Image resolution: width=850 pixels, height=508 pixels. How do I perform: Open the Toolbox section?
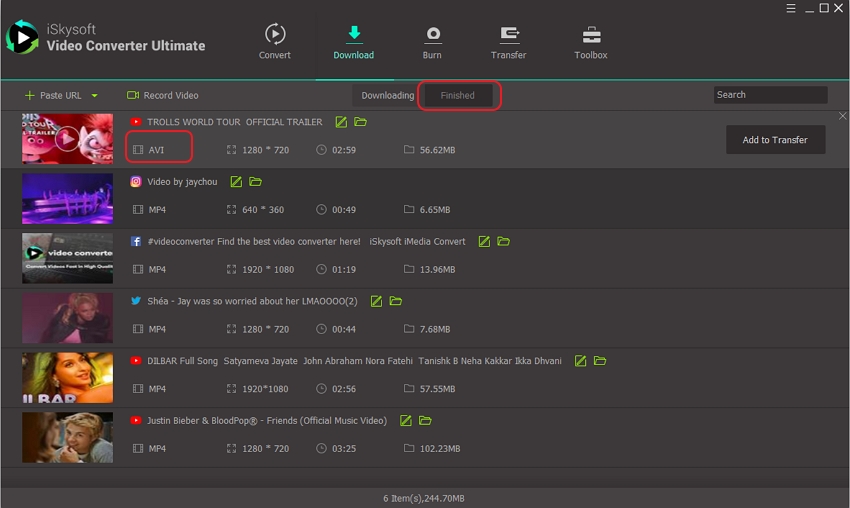click(x=590, y=41)
